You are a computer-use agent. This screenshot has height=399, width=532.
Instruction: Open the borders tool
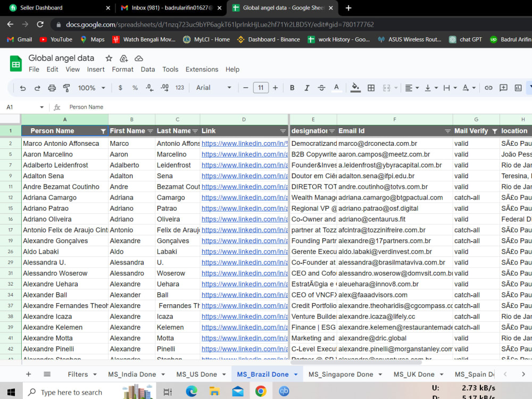pyautogui.click(x=371, y=88)
